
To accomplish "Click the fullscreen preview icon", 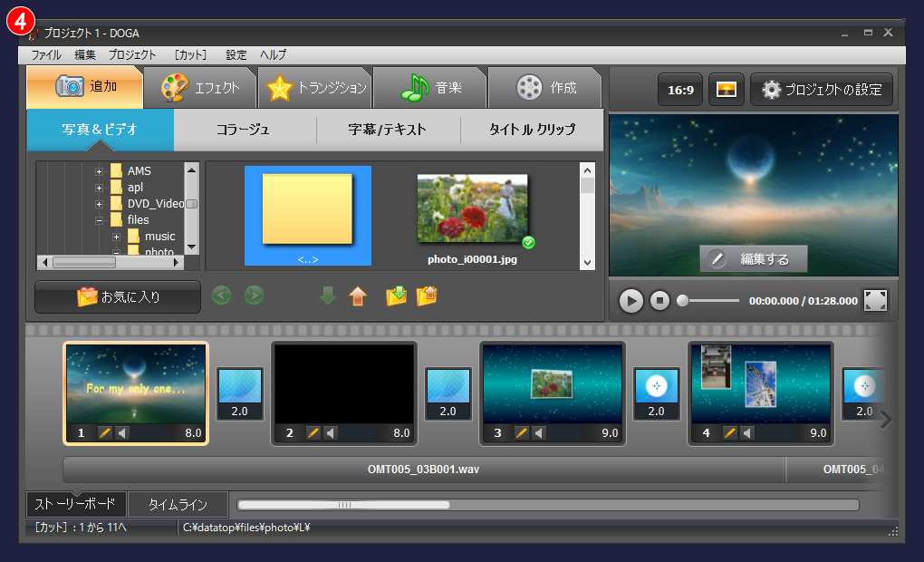I will pos(875,300).
